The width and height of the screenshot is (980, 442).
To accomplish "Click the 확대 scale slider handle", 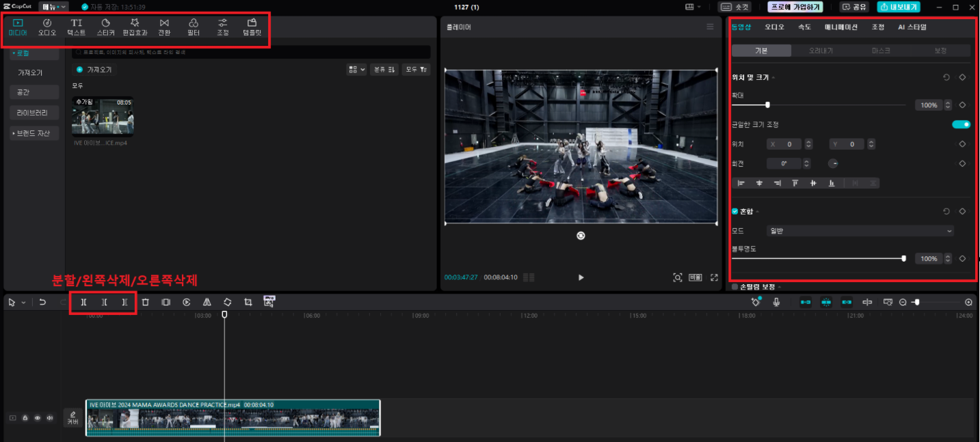I will point(767,105).
